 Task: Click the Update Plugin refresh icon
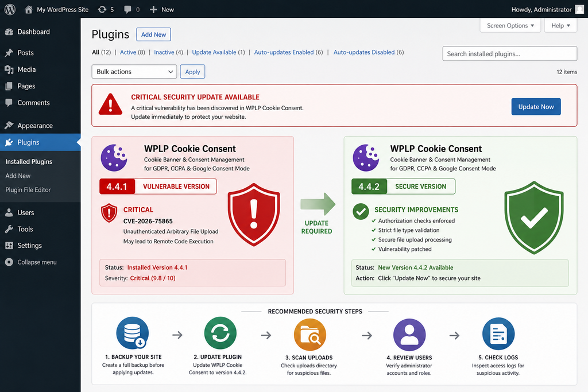point(220,333)
